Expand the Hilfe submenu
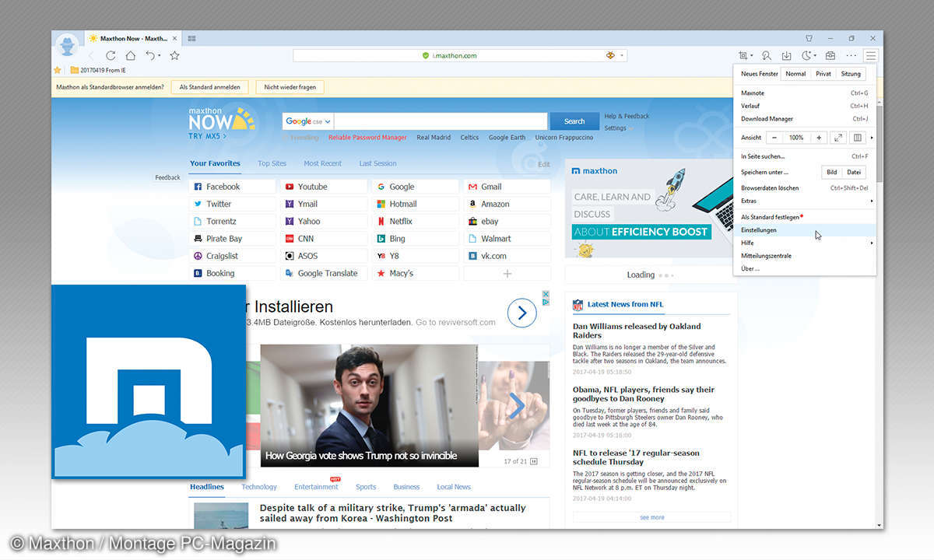The height and width of the screenshot is (560, 934). [x=872, y=243]
